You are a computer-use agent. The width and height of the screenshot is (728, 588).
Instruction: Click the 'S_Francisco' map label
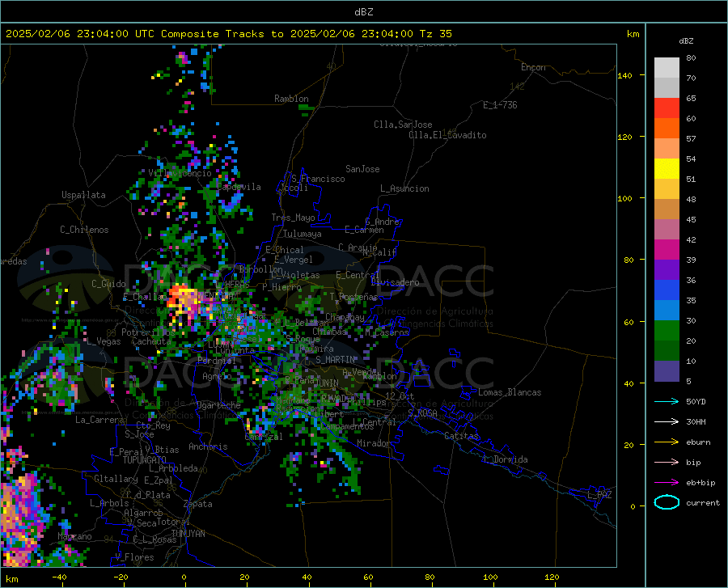click(x=318, y=179)
